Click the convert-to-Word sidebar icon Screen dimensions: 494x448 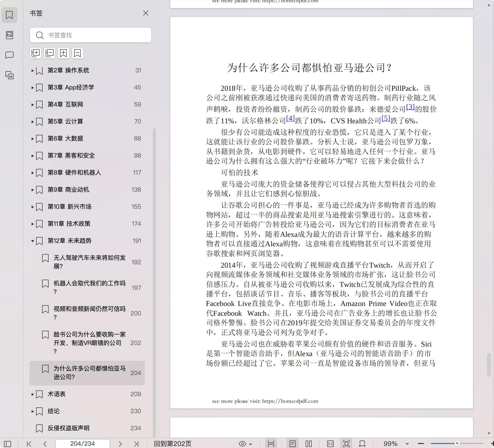10,75
